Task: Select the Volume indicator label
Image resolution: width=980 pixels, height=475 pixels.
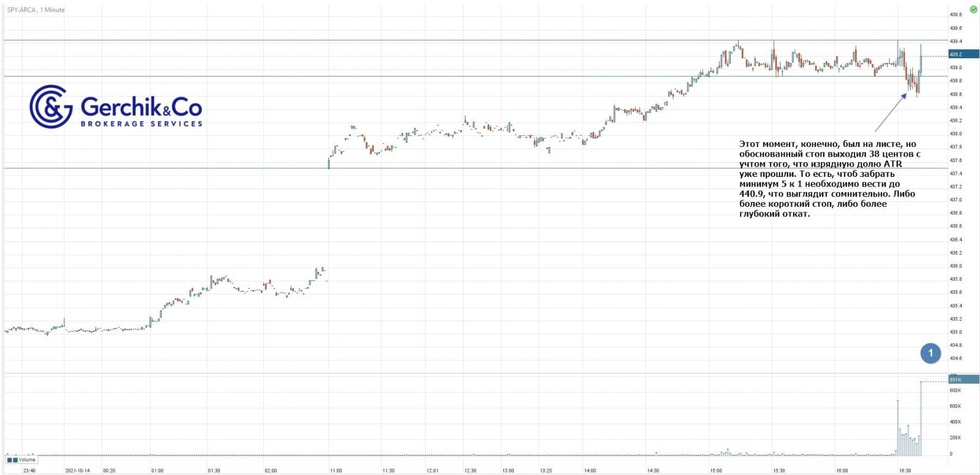Action: click(27, 460)
